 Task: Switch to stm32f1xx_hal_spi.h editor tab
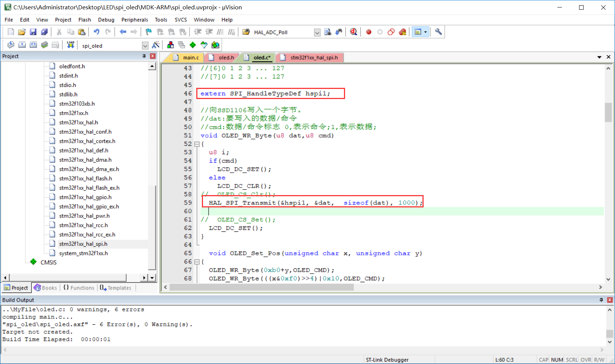pos(310,58)
